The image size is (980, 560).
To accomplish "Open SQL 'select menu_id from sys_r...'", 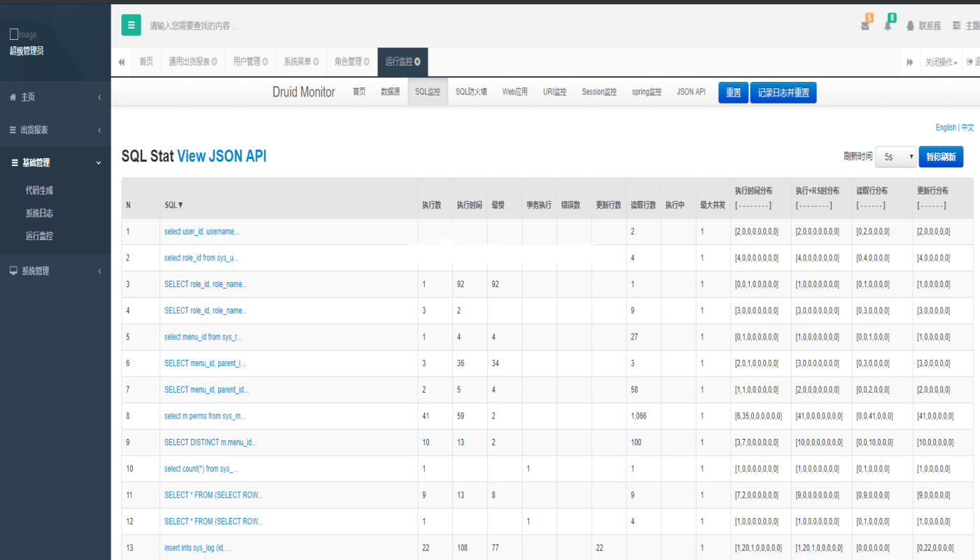I will click(x=203, y=337).
